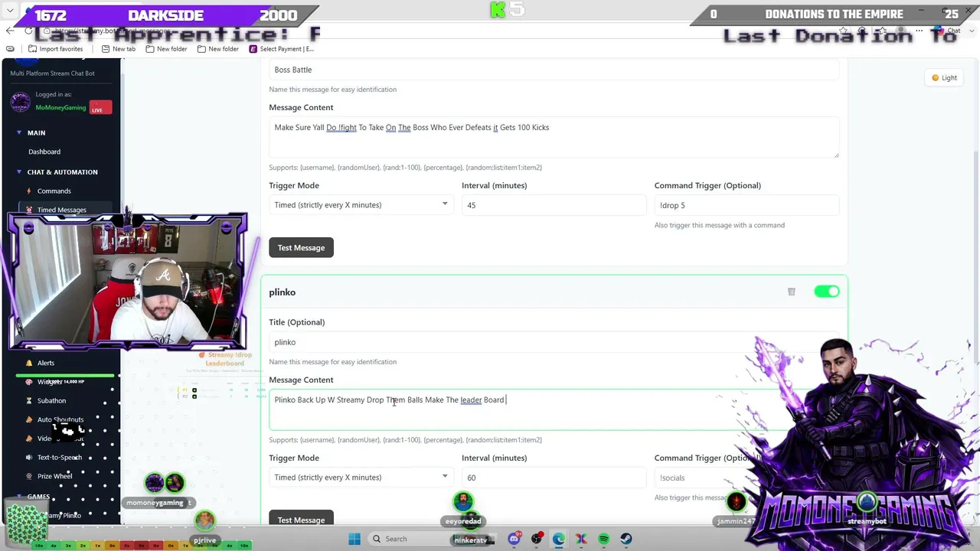Click the plinko card heading
This screenshot has height=551, width=980.
coord(282,292)
